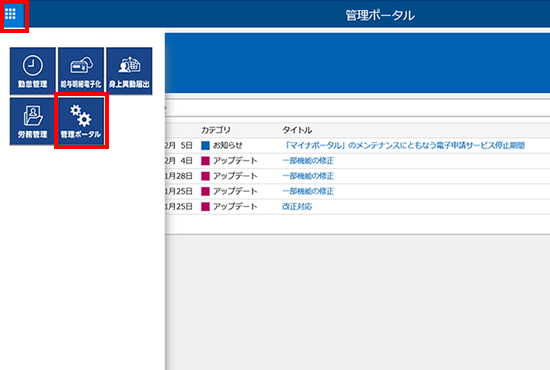Open the 管理ポータル gears tile
Screen dimensions: 550x370
point(81,121)
